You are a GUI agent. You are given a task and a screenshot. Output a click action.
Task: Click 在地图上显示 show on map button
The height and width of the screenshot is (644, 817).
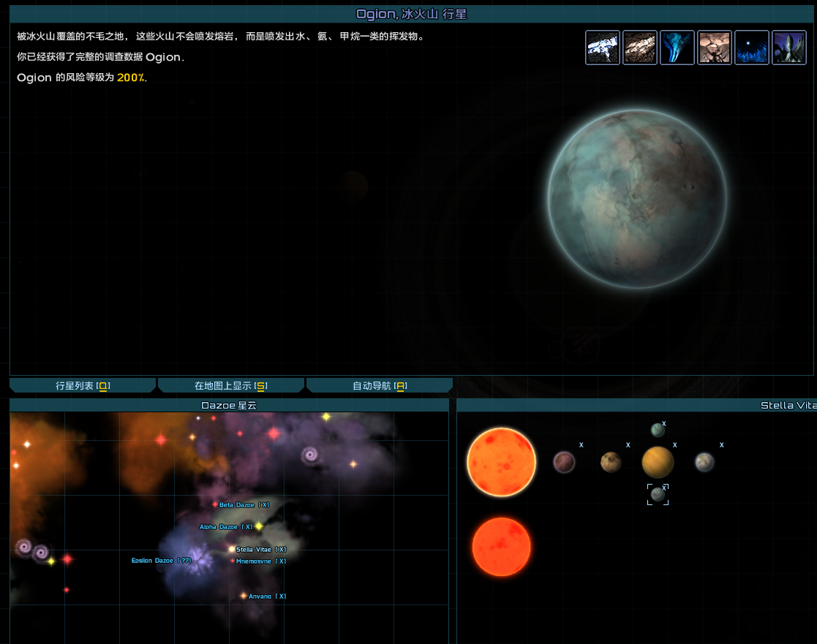[230, 385]
